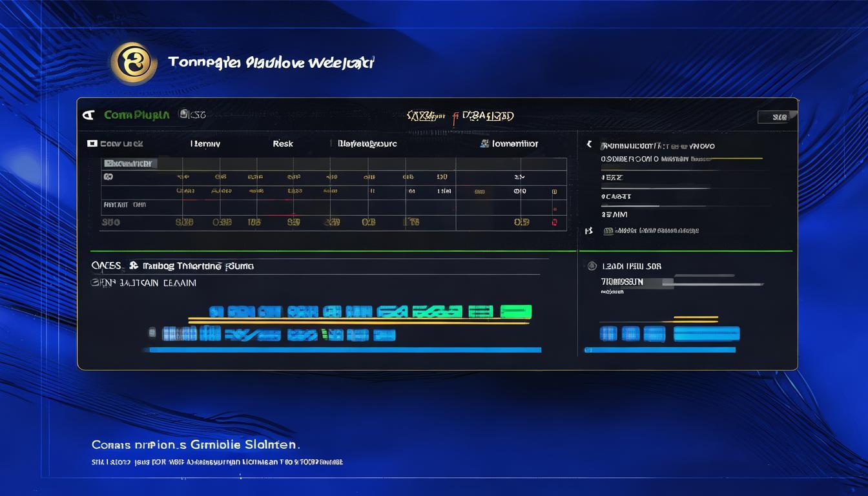Select the 'Itemny' column tab
The width and height of the screenshot is (868, 496).
[x=205, y=143]
